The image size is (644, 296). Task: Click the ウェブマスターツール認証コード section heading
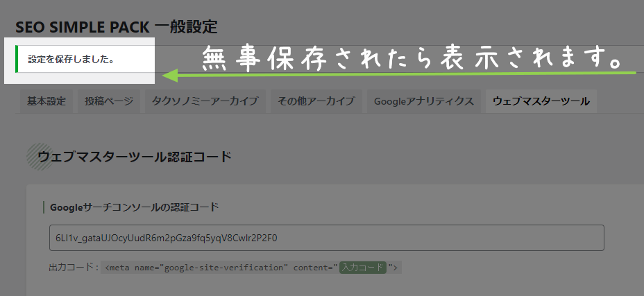click(x=135, y=157)
